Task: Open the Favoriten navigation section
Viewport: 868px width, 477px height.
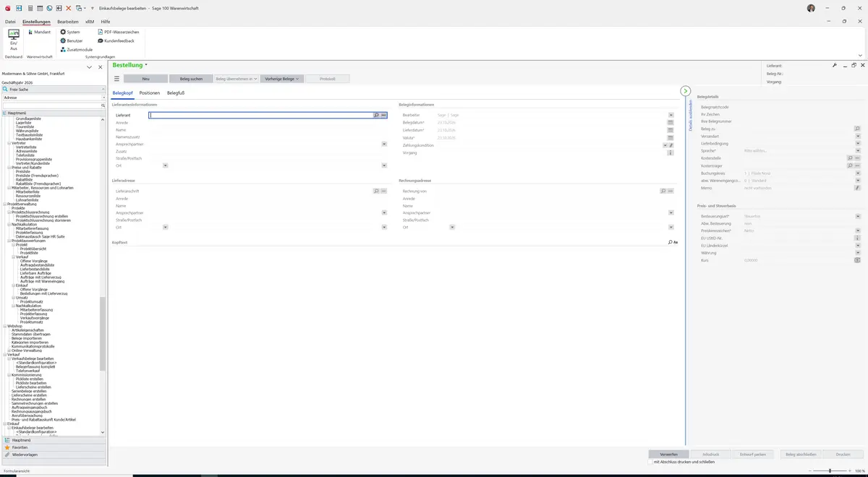Action: tap(53, 447)
